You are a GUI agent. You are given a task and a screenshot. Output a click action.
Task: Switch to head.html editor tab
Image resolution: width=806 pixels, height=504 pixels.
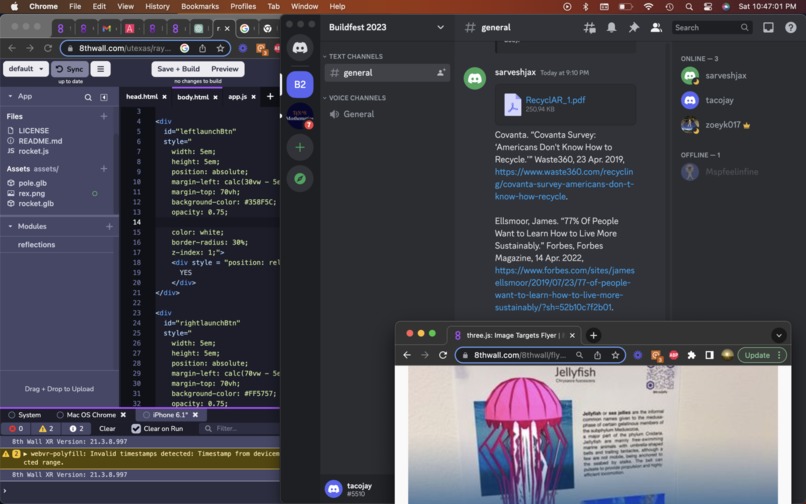(142, 97)
